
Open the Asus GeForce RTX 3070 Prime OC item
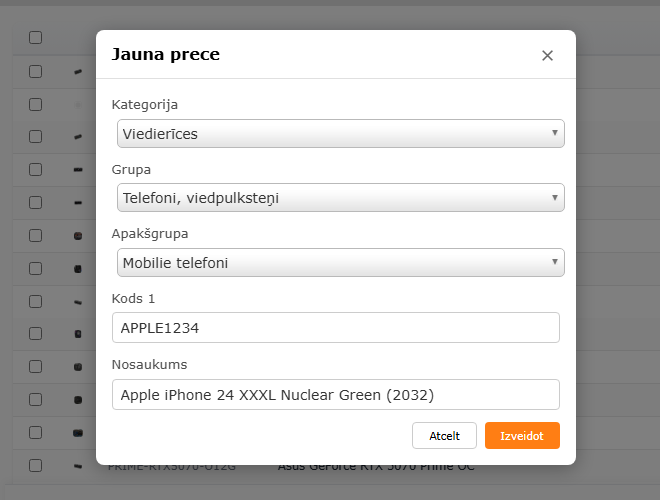[375, 467]
